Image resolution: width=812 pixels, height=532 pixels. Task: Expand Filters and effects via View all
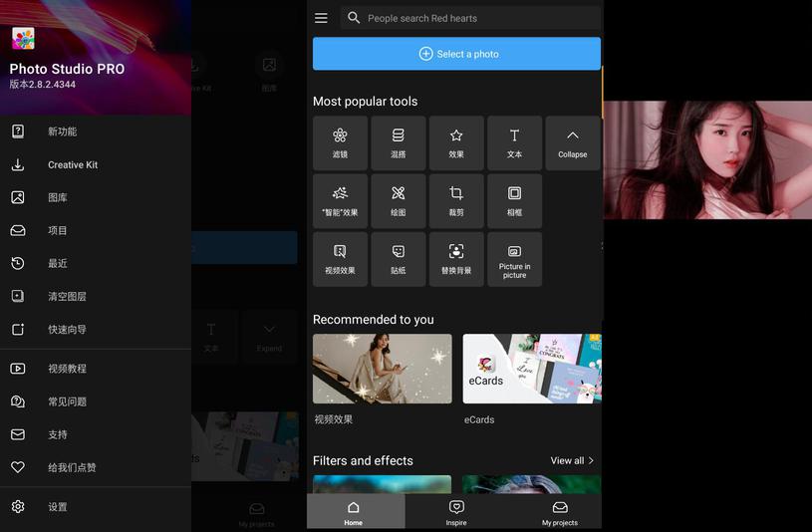[x=572, y=460]
